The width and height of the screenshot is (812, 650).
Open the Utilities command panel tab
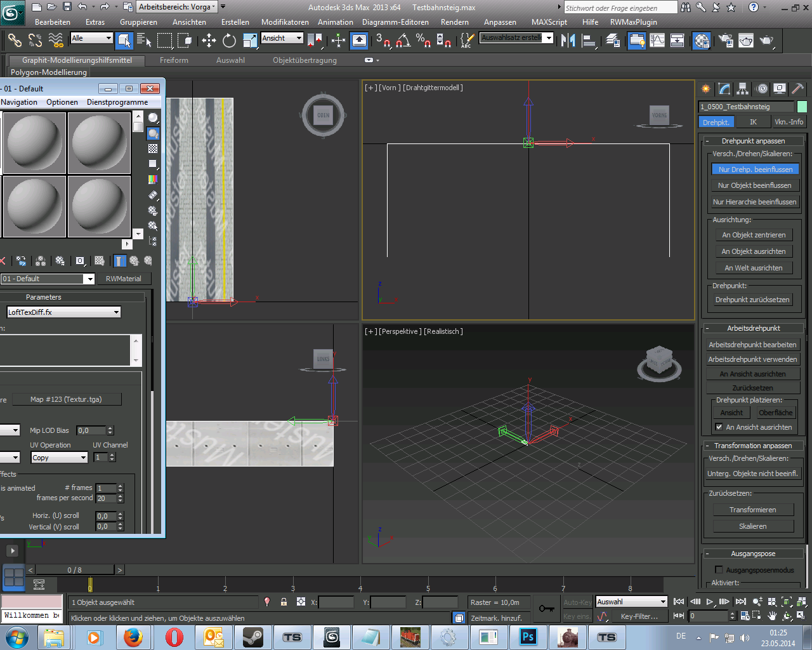click(797, 89)
